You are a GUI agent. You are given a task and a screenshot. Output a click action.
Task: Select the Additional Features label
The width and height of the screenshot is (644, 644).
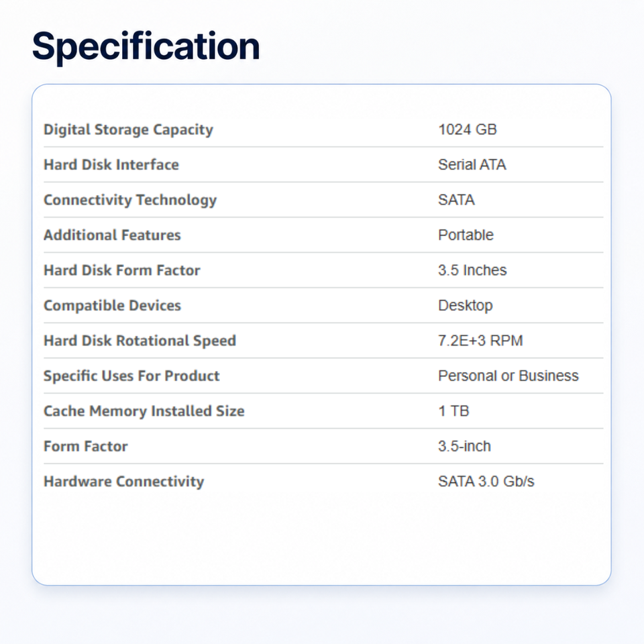(112, 235)
